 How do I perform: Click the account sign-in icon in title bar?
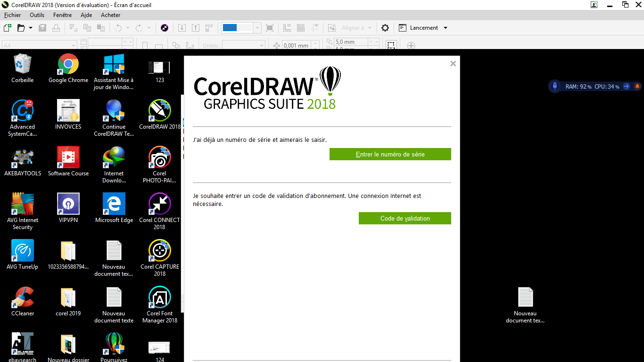(x=594, y=5)
